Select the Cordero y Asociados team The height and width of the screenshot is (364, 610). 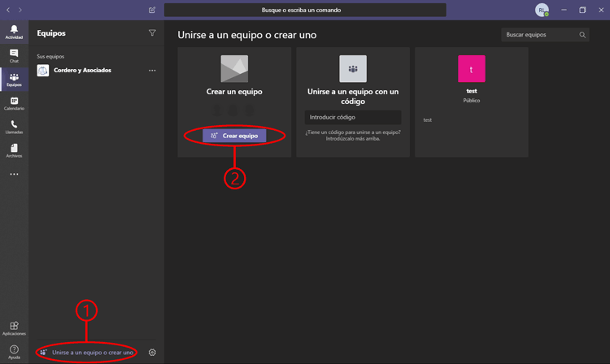pyautogui.click(x=96, y=71)
